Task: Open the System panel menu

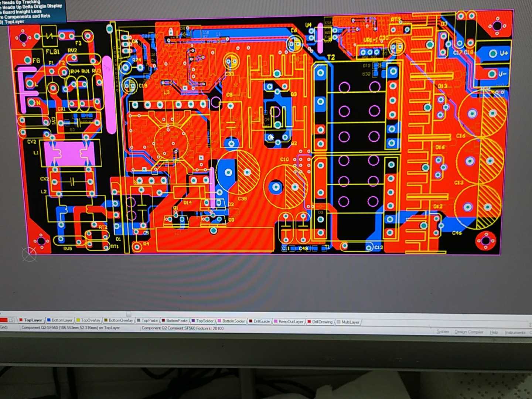Action: [443, 332]
